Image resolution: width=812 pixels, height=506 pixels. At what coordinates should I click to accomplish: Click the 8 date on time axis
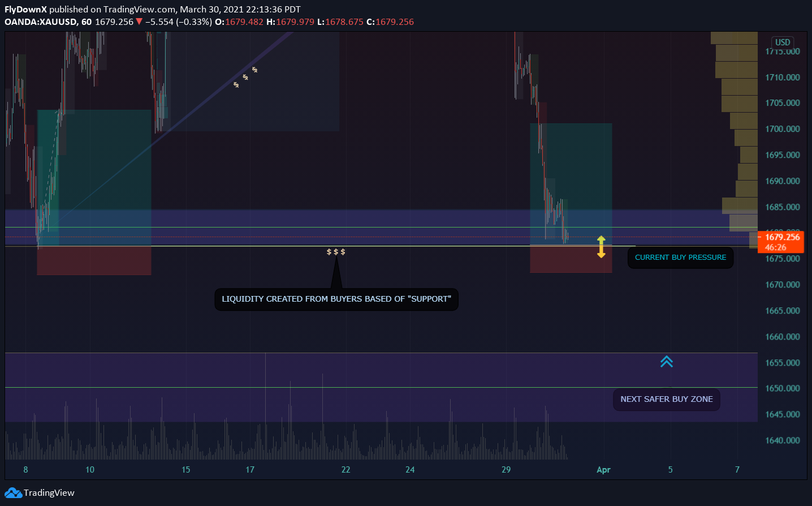tap(25, 470)
